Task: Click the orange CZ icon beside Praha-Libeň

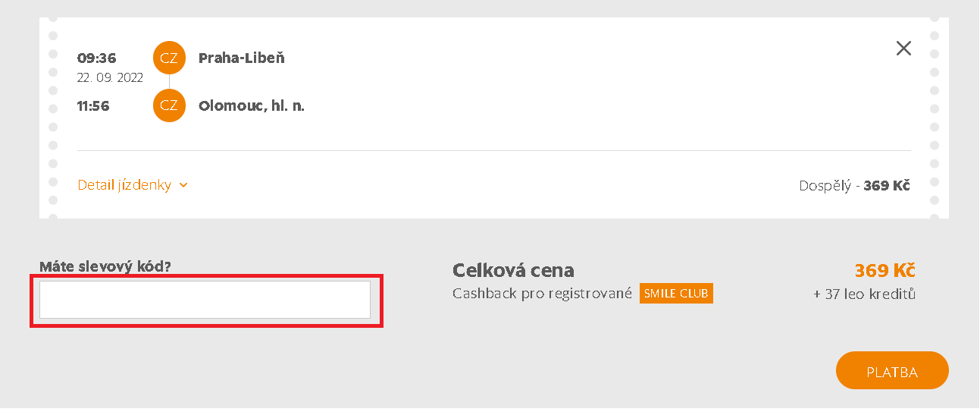Action: [169, 58]
